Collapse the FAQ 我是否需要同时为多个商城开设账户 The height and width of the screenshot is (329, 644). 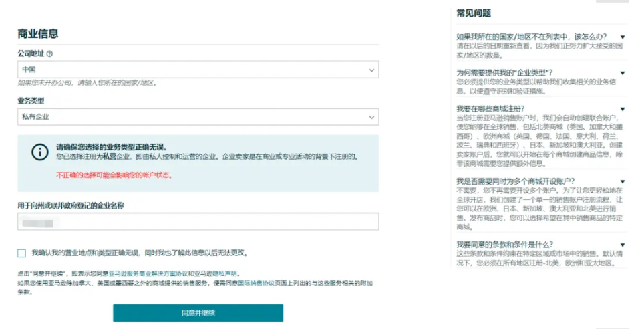tap(623, 182)
